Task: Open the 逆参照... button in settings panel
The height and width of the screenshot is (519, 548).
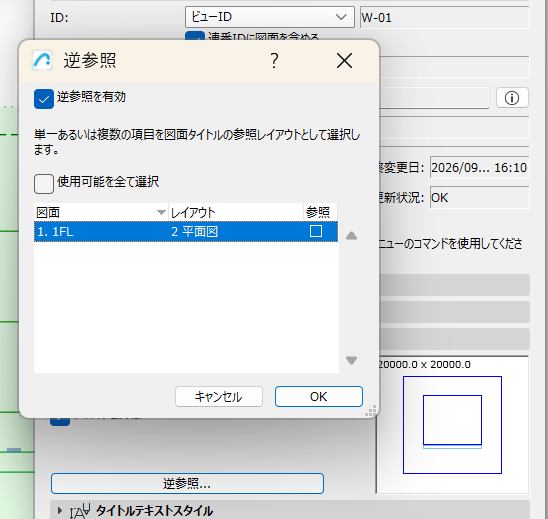Action: pos(187,483)
